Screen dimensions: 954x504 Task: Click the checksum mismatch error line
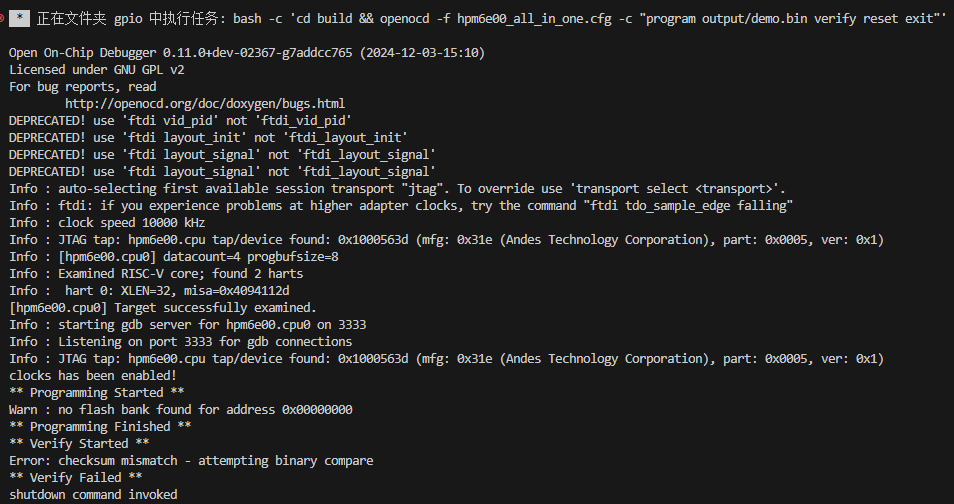(191, 460)
